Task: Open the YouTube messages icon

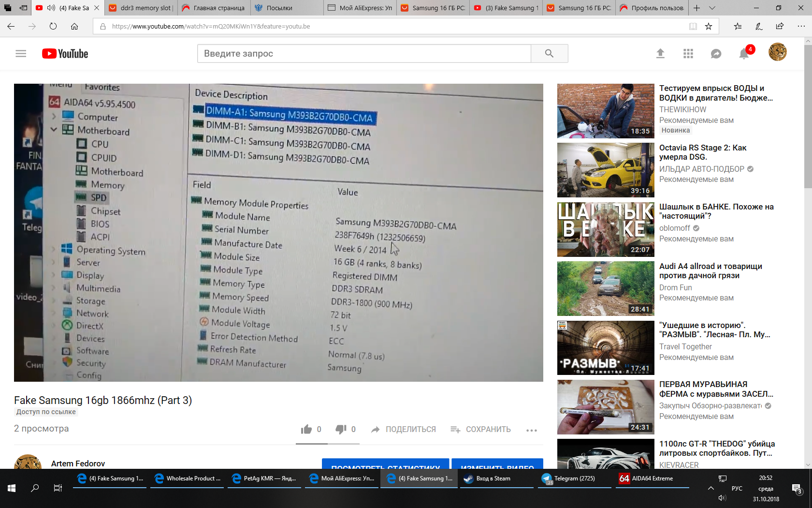Action: pyautogui.click(x=716, y=54)
